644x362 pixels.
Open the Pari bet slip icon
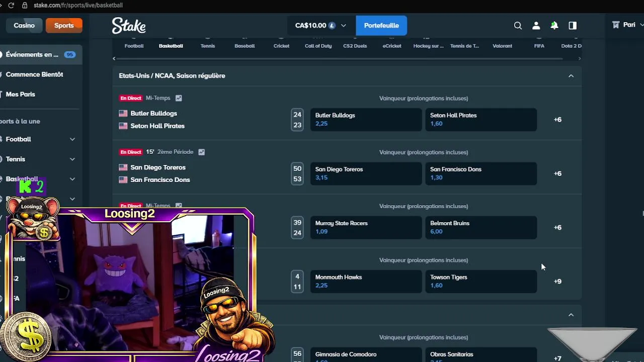pyautogui.click(x=615, y=25)
